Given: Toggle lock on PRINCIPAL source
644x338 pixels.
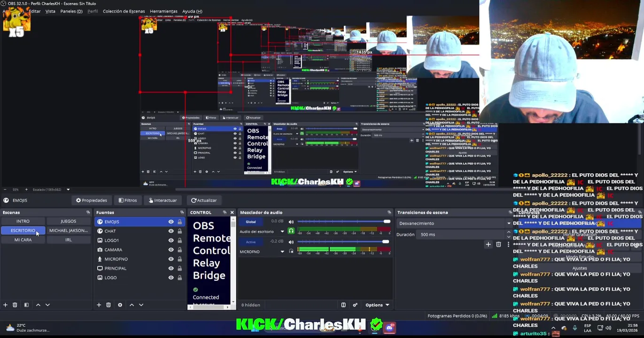Looking at the screenshot, I should point(179,269).
